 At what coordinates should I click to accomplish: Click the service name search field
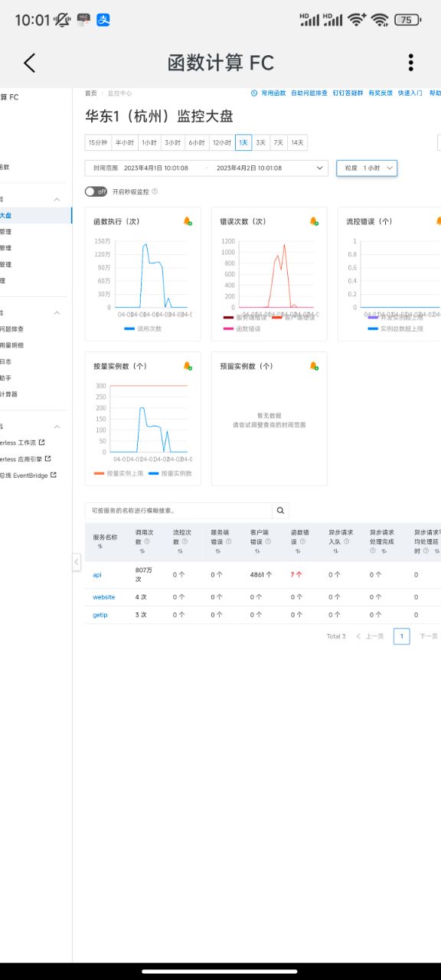178,511
